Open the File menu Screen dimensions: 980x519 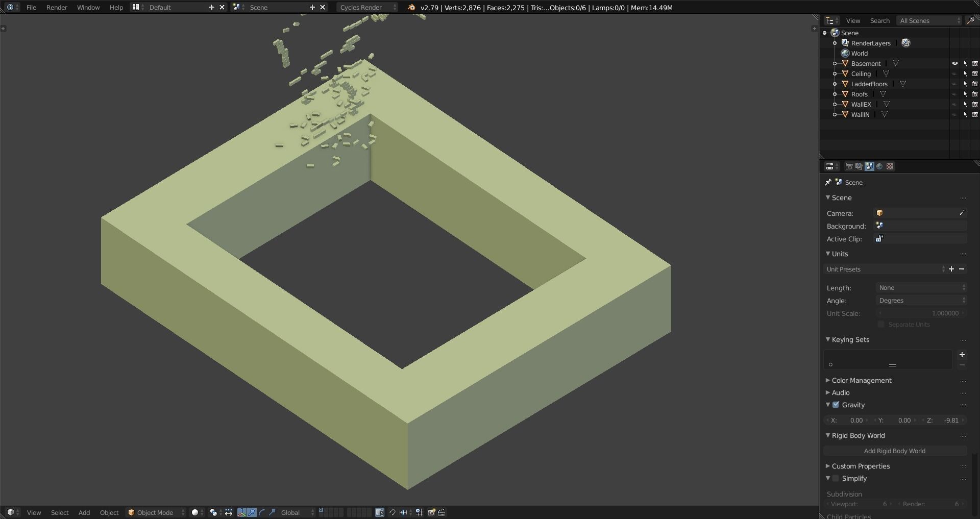(x=31, y=7)
